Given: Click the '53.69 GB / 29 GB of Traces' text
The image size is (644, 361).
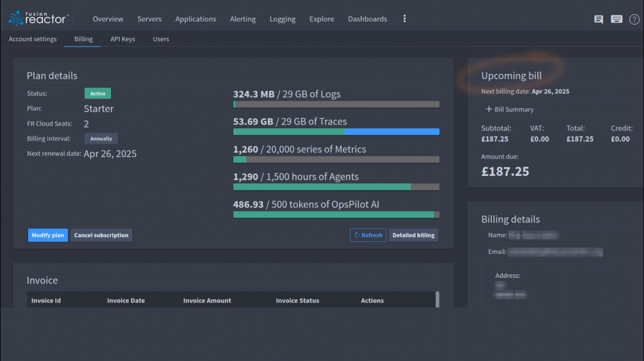Looking at the screenshot, I should click(x=290, y=121).
